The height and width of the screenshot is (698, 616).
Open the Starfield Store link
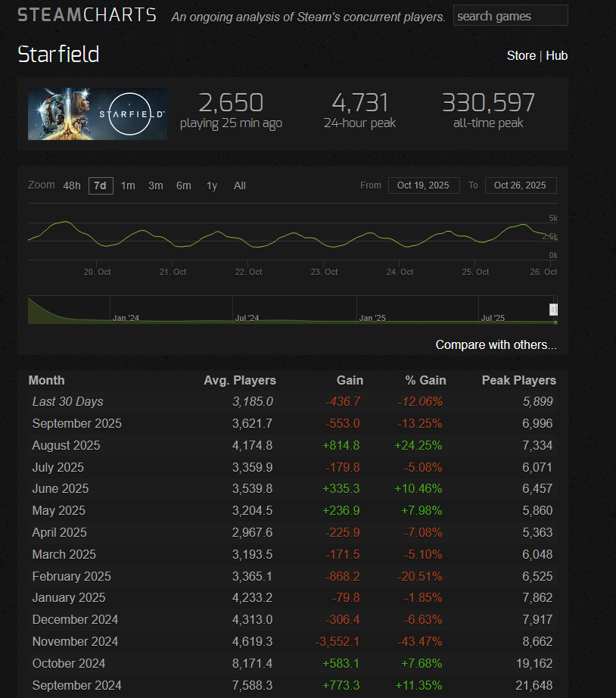click(521, 56)
